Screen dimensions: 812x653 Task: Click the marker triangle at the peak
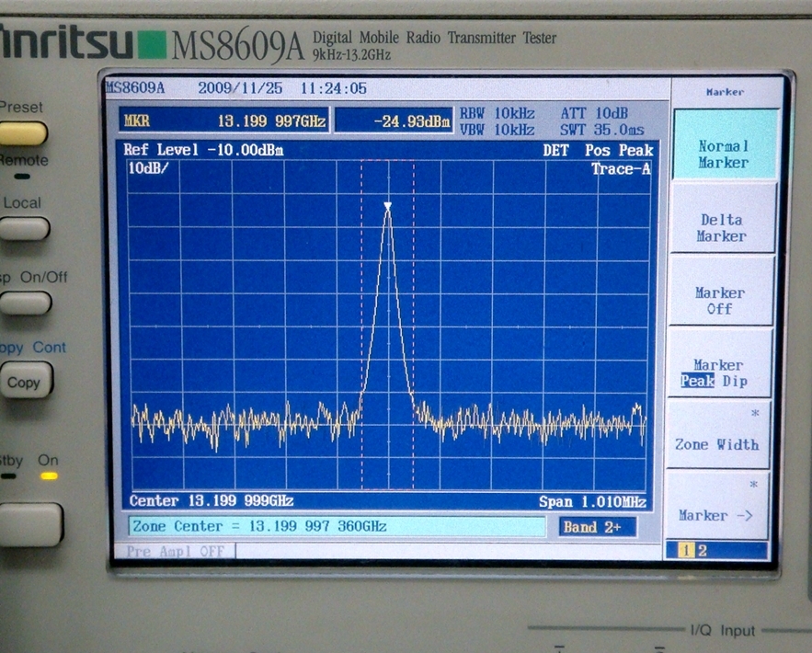[x=388, y=207]
